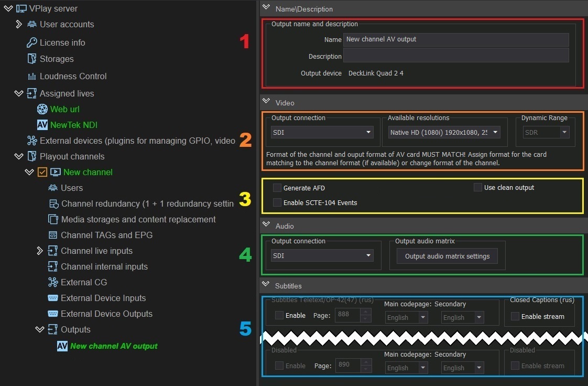The height and width of the screenshot is (386, 588).
Task: Click the External devices plugin icon
Action: tap(32, 141)
